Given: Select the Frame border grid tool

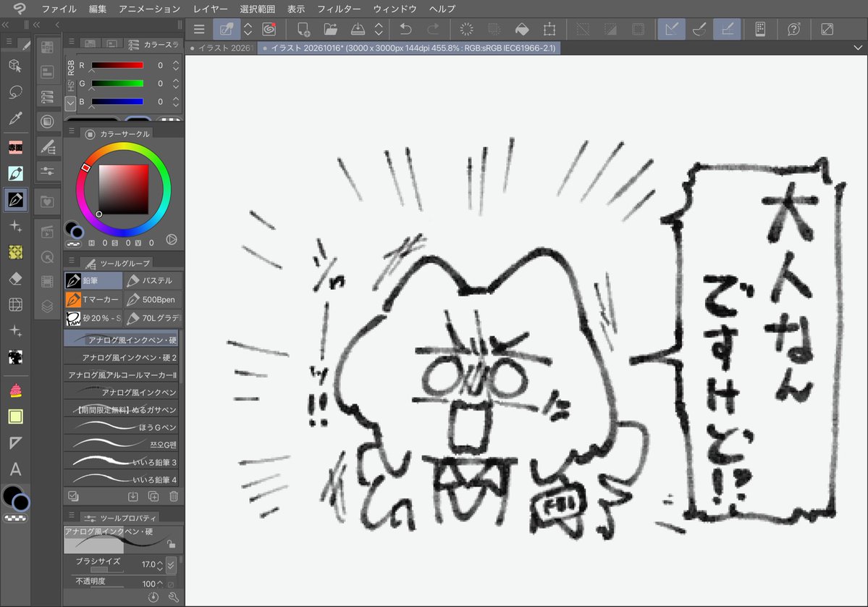Looking at the screenshot, I should coord(15,304).
